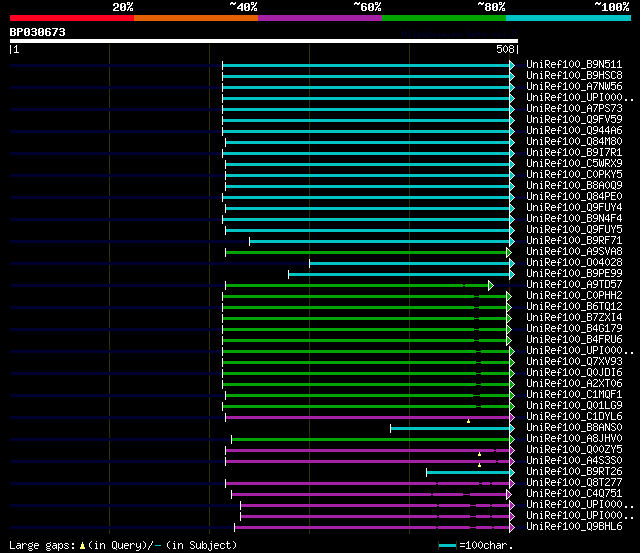This screenshot has height=553, width=640.
Task: Open hit UniRef100_Q944A6
Action: tap(574, 131)
